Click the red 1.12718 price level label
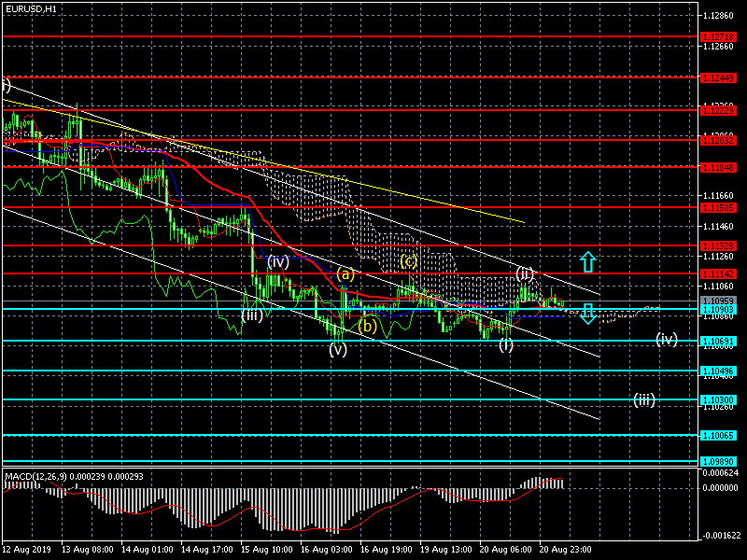The image size is (747, 560). 718,36
